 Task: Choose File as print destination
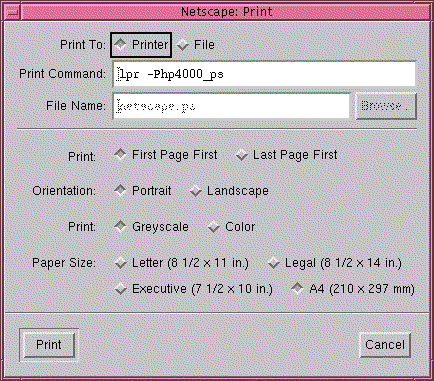pos(195,45)
